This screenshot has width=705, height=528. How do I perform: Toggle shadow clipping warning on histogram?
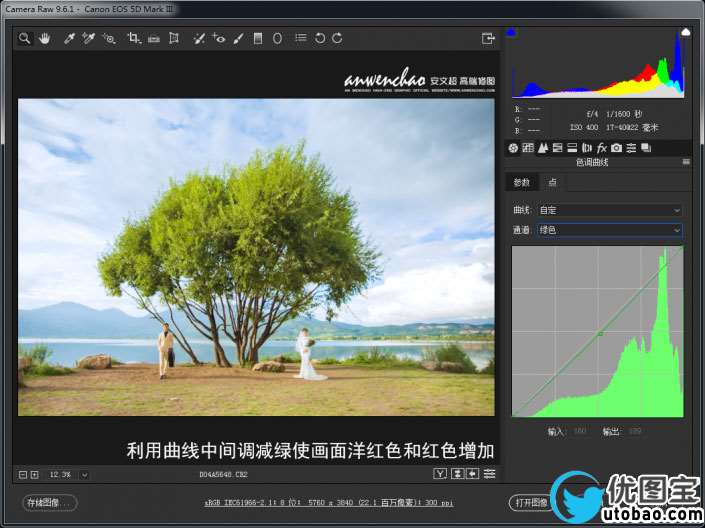point(511,32)
